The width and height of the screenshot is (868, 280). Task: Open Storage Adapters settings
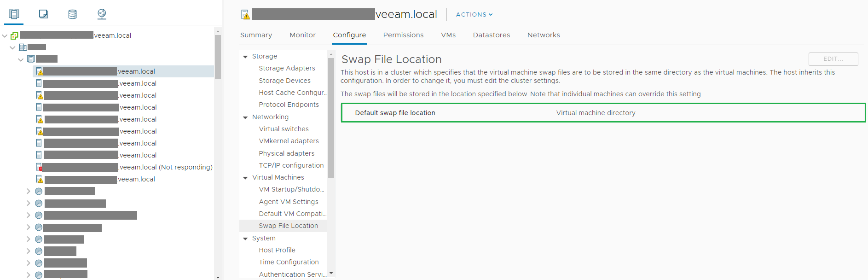(x=287, y=68)
